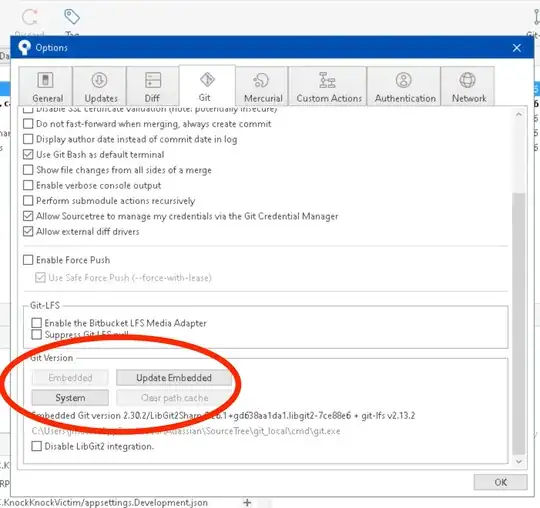Open the Network globe tab
This screenshot has height=508, width=540.
468,86
